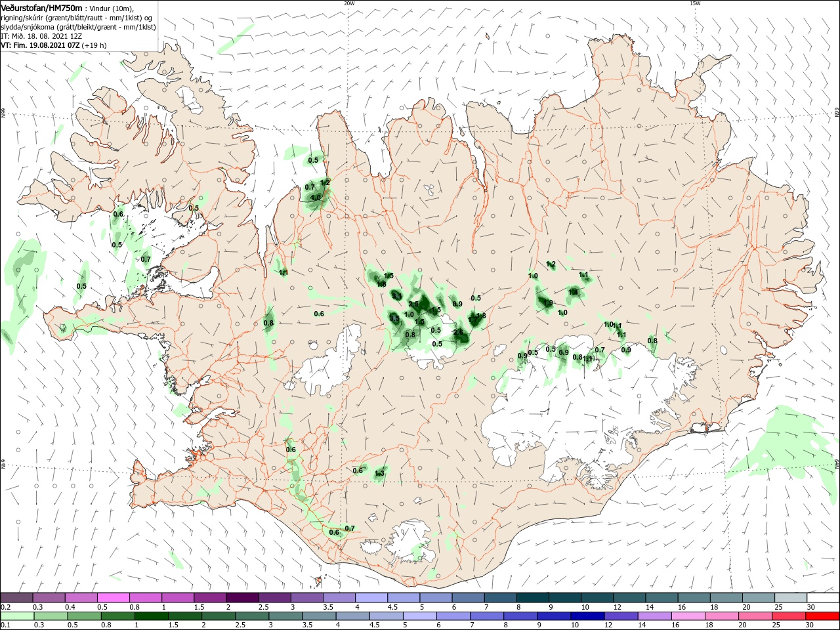Screen dimensions: 840x630
Task: Click the '(+19 h)' forecast offset text
Action: pos(94,45)
